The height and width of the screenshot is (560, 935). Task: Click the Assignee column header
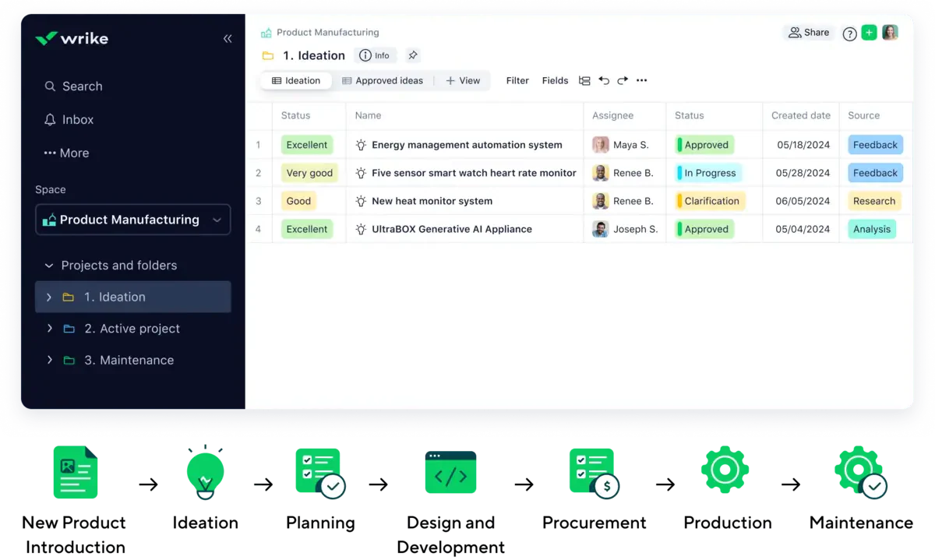pyautogui.click(x=612, y=115)
